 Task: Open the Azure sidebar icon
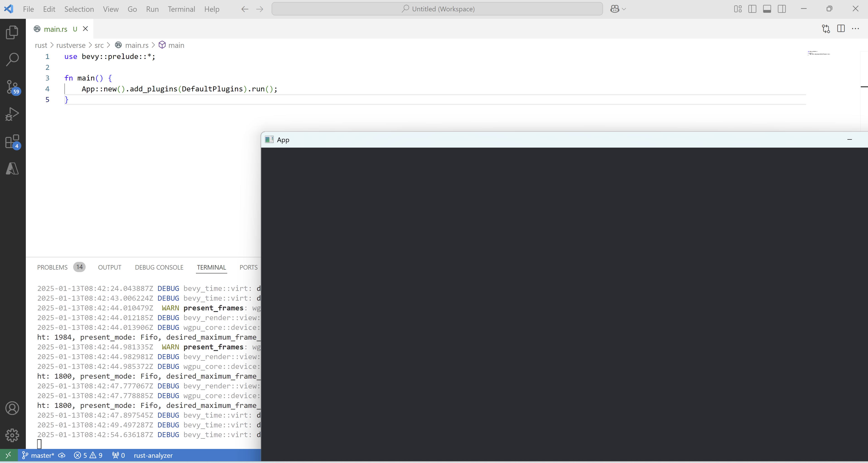(x=12, y=169)
